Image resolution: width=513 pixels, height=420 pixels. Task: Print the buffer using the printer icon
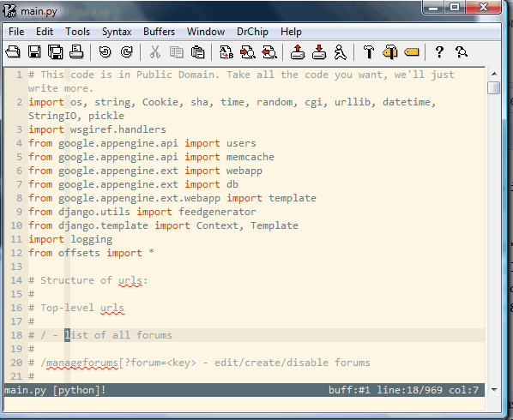tap(76, 52)
